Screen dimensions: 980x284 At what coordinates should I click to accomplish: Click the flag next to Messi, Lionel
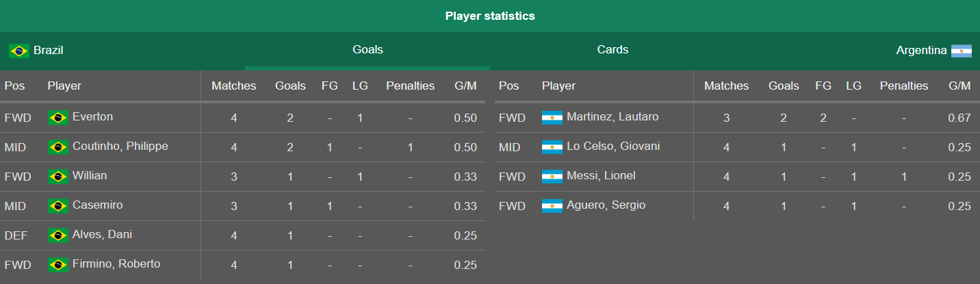(x=552, y=177)
